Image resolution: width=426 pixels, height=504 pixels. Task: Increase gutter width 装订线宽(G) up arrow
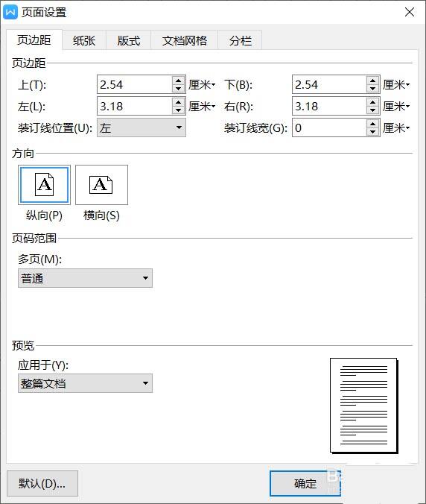click(x=372, y=124)
